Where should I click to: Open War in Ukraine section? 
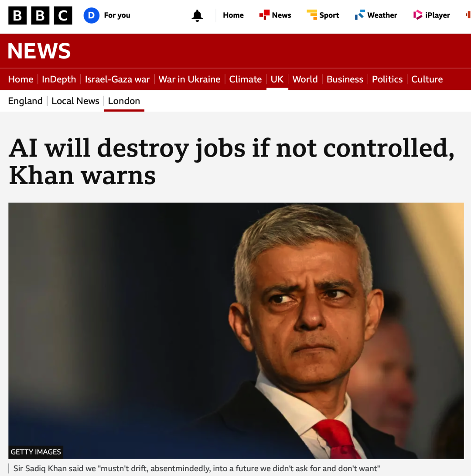(189, 79)
